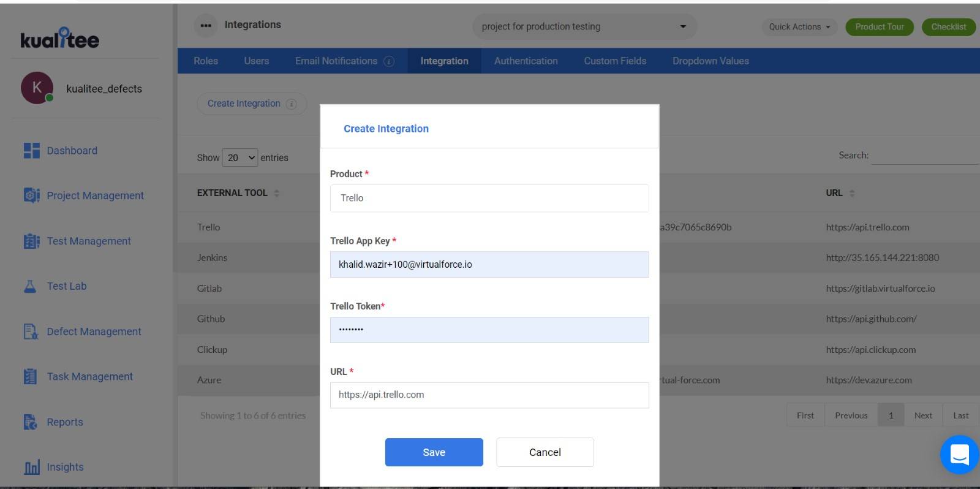Viewport: 980px width, 489px height.
Task: Go to Last page
Action: 961,415
